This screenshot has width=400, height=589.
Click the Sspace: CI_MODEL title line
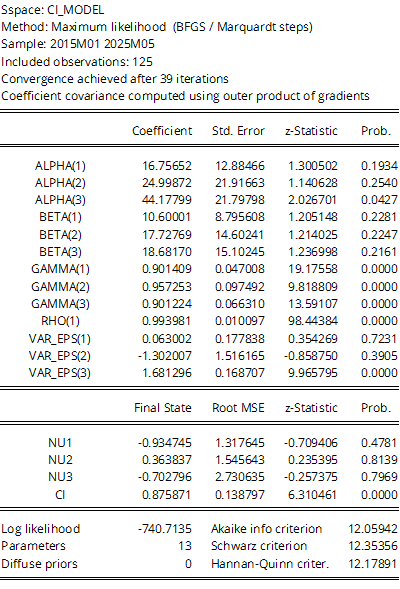53,10
